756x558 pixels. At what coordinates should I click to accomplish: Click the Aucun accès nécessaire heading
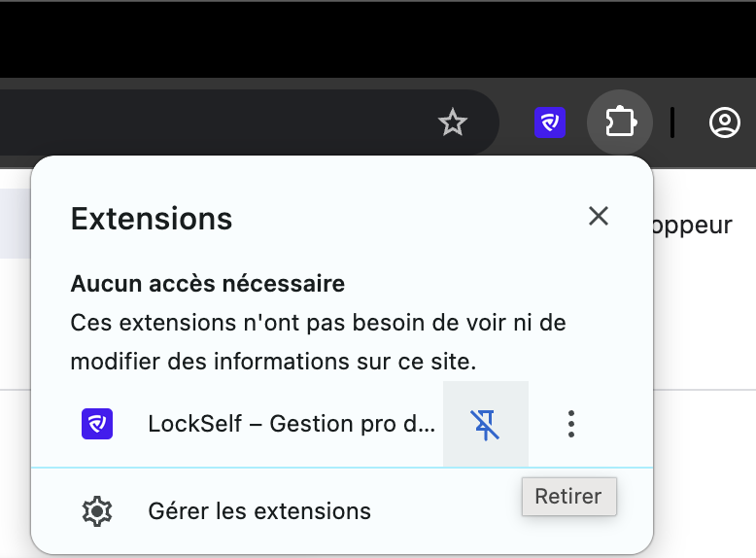click(208, 284)
